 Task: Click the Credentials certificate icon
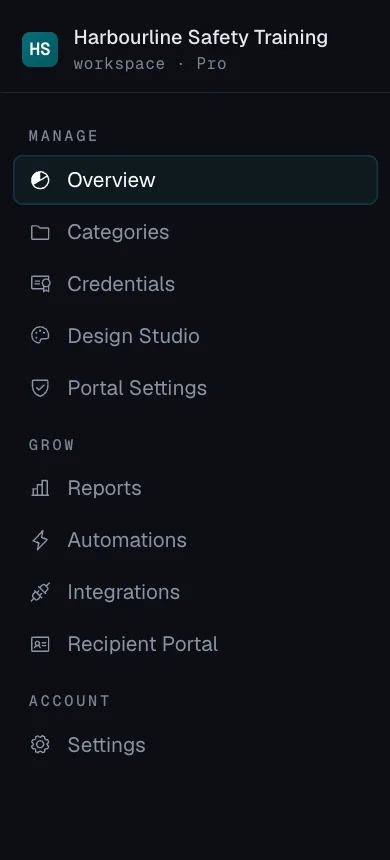click(40, 284)
